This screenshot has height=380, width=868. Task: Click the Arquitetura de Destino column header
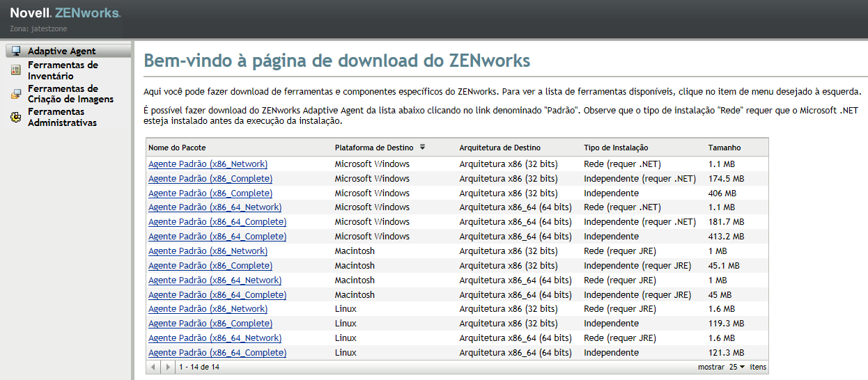pyautogui.click(x=499, y=148)
